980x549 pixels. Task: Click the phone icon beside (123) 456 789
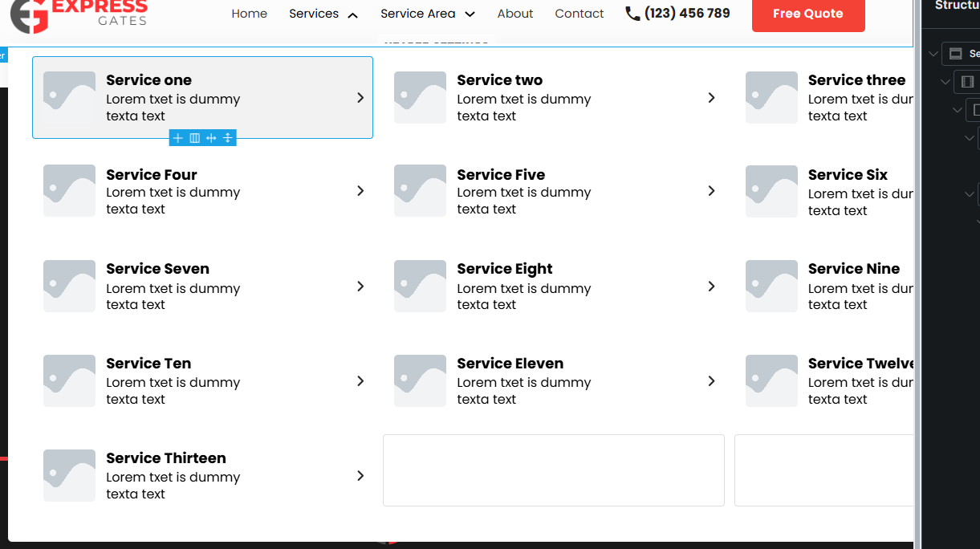coord(632,14)
